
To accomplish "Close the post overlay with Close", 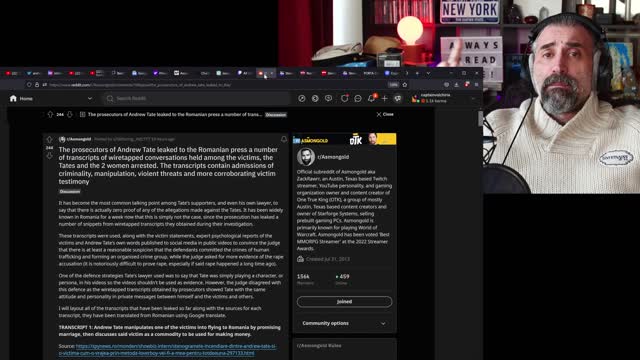I will [385, 114].
